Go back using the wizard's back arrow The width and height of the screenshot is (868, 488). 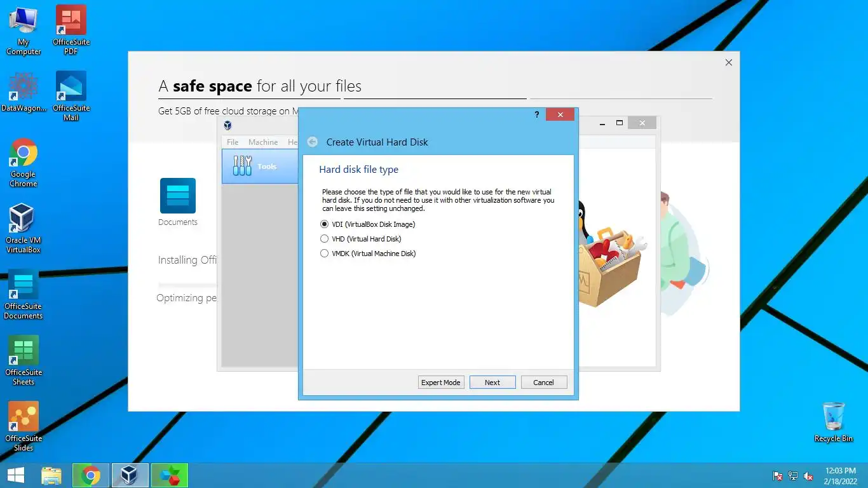click(312, 142)
